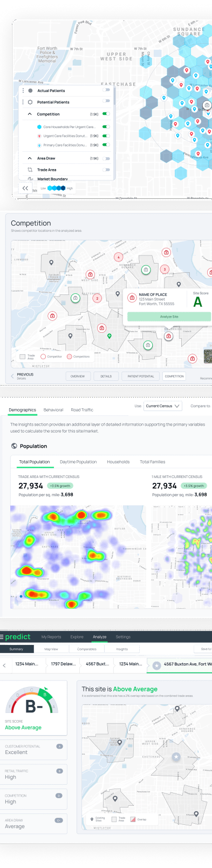Collapse the Area Draw group chevron
Image resolution: width=212 pixels, height=868 pixels.
pos(30,158)
